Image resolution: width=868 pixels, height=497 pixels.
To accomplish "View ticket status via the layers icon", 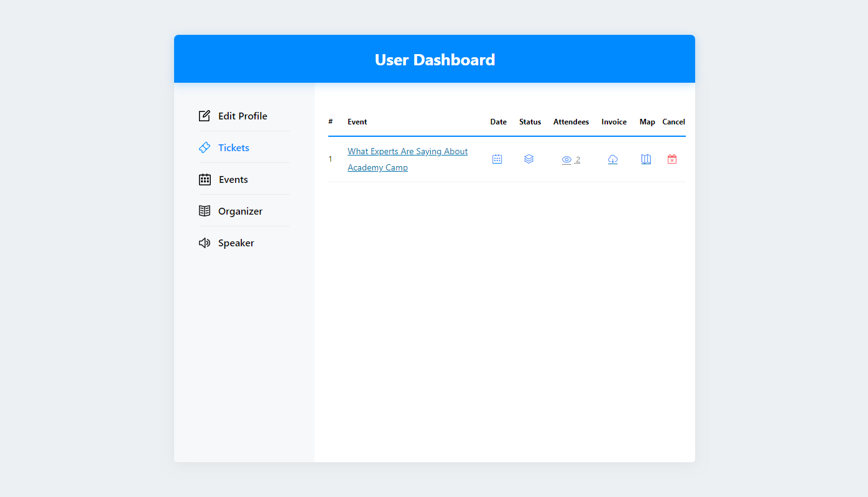I will [x=529, y=159].
